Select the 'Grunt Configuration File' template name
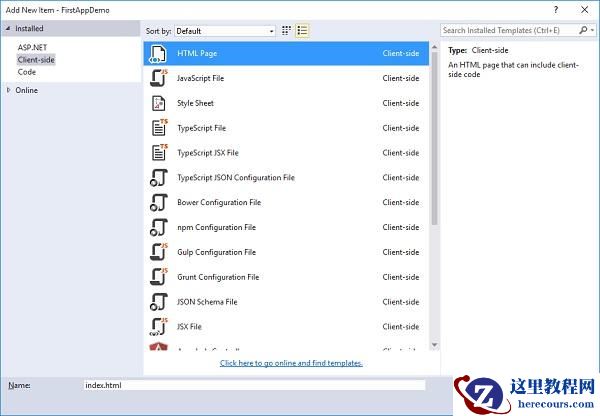This screenshot has height=416, width=600. [218, 277]
